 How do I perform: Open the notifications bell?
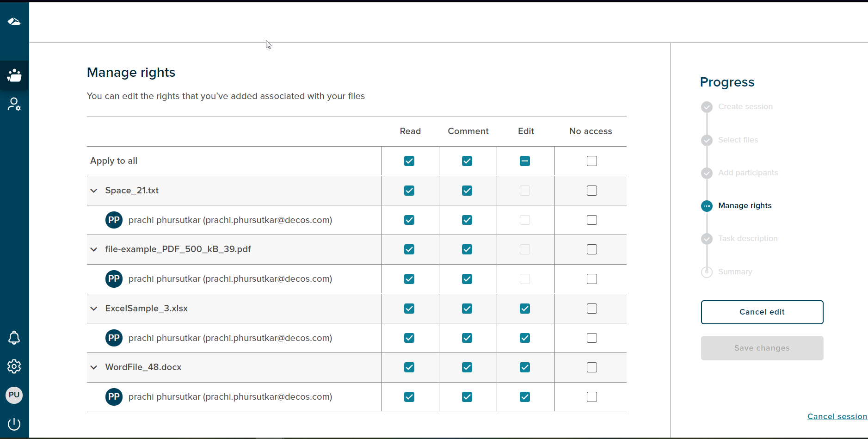(14, 338)
